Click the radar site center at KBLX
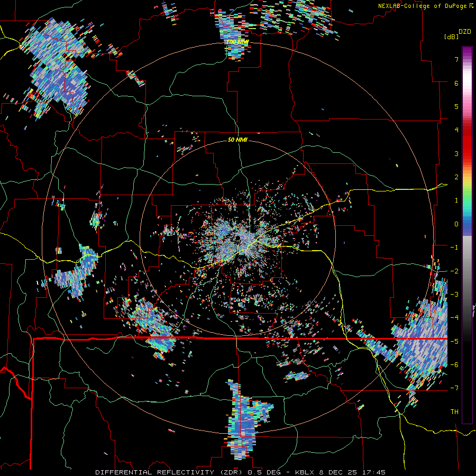The height and width of the screenshot is (476, 476). [x=237, y=237]
